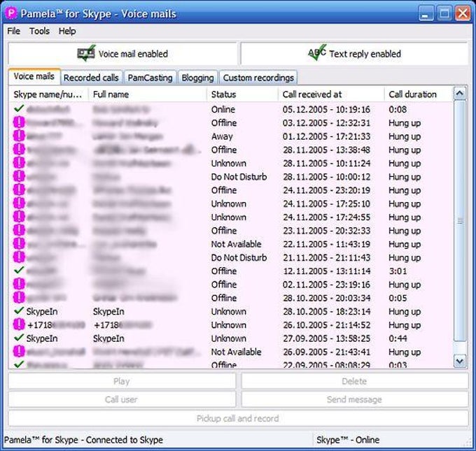Open the PamCasting tab
This screenshot has height=451, width=476.
pos(150,78)
